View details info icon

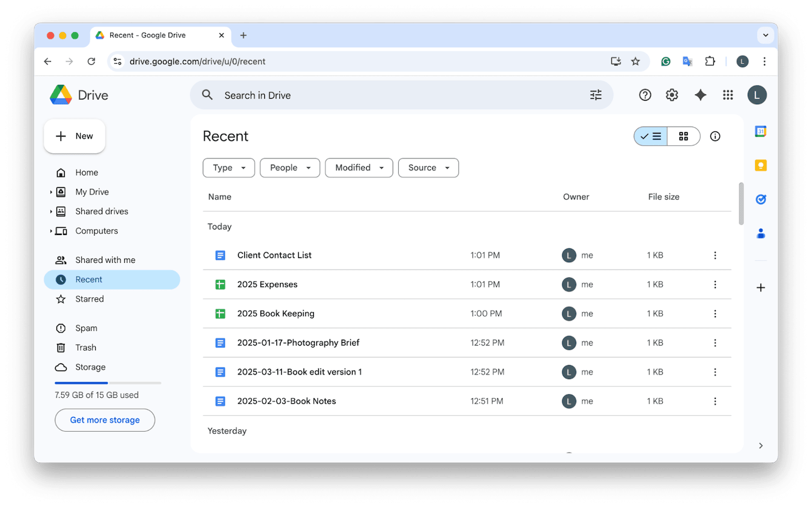point(715,136)
